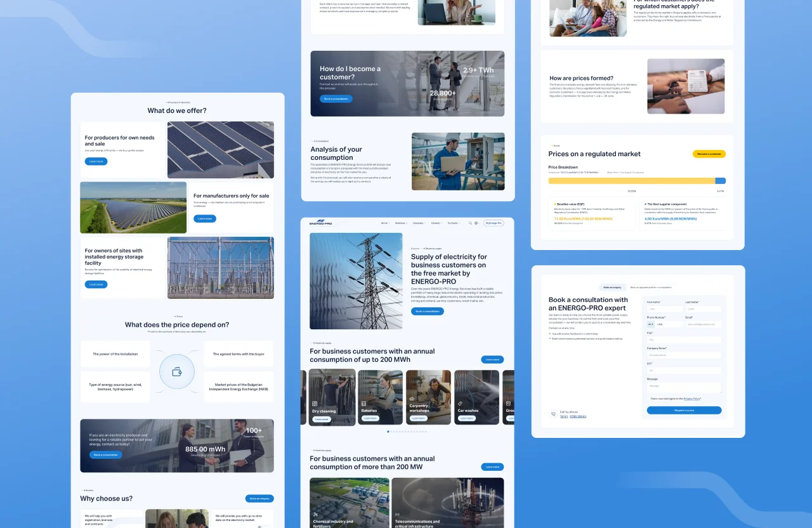
Task: Click Learn more on Dry cleaning card
Action: click(x=322, y=419)
